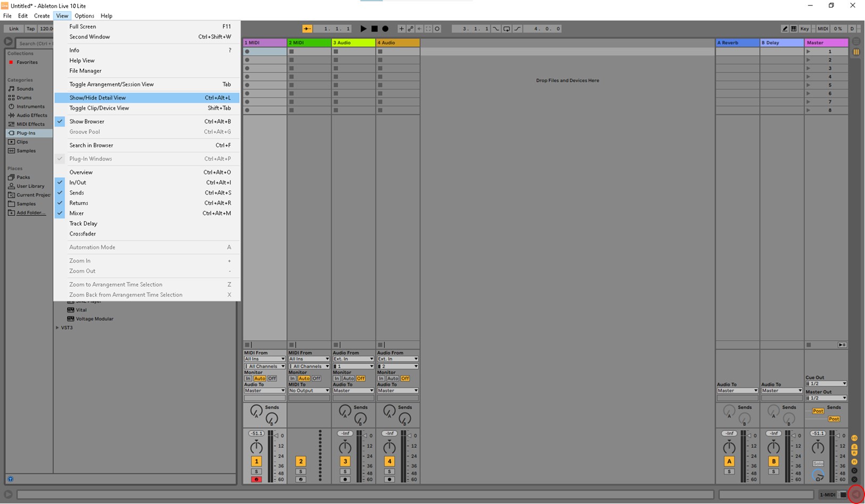Choose Crossfader in View menu
Screen dimensions: 865x504
[x=147, y=234]
